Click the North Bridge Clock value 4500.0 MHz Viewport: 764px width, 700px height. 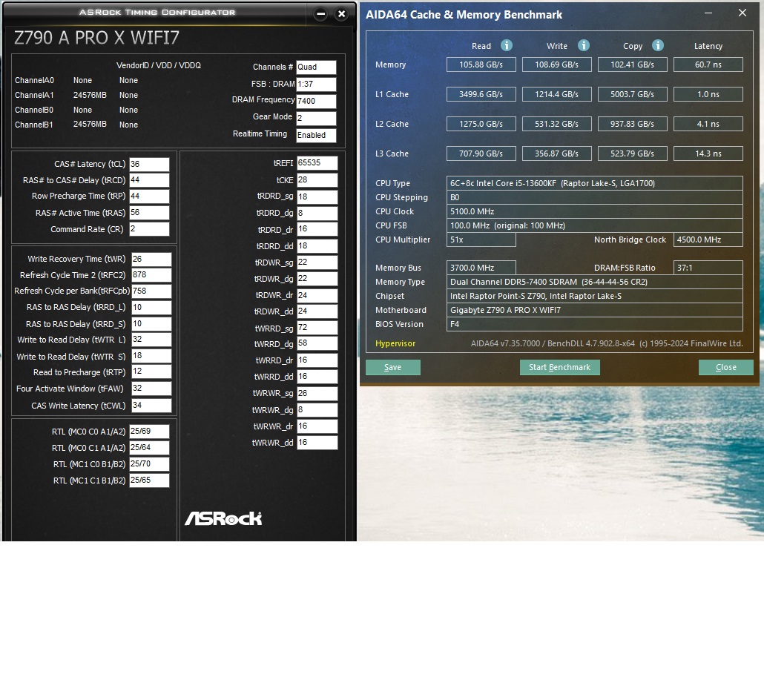[708, 240]
